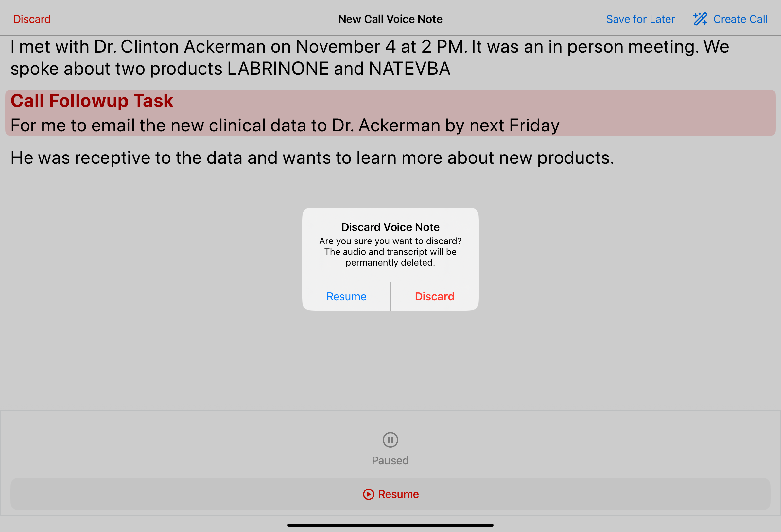Click the play icon beside bottom Resume
Screen dimensions: 781x532
(368, 494)
